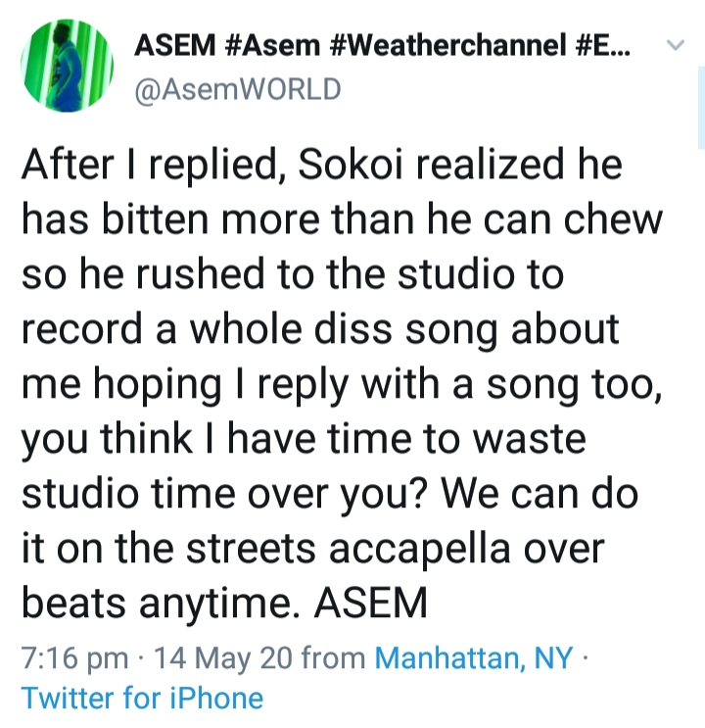This screenshot has width=705, height=728.
Task: Click the 14 May 20 date
Action: (223, 657)
